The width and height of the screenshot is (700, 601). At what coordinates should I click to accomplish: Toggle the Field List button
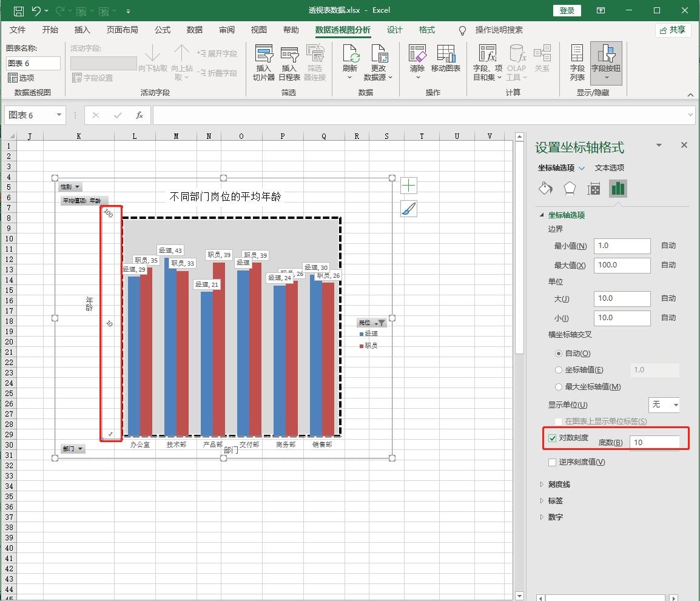577,62
